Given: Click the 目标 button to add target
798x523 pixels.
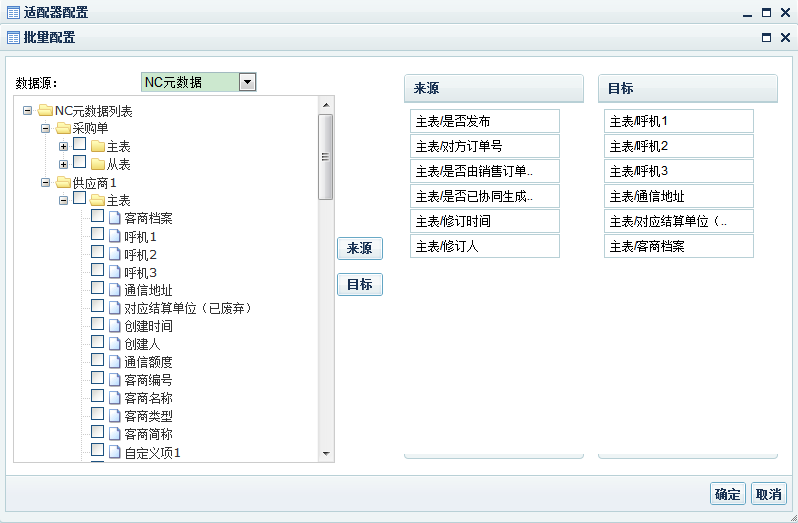Looking at the screenshot, I should tap(360, 284).
